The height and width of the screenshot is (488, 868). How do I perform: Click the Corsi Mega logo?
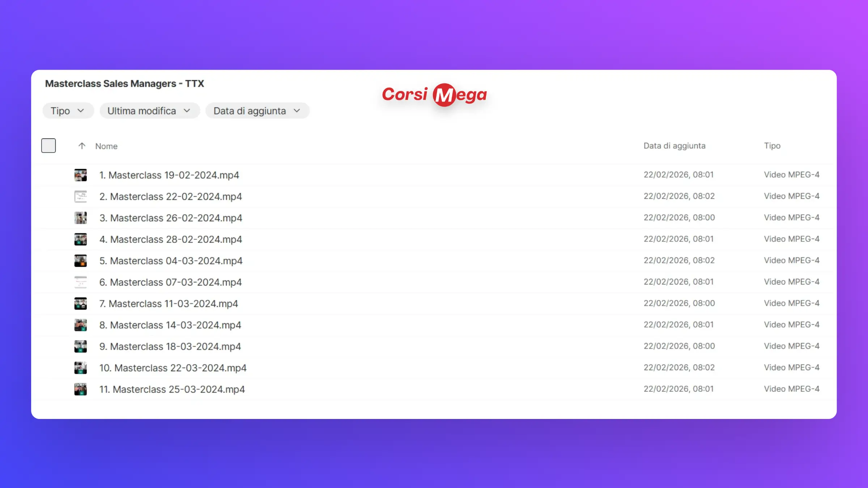click(x=434, y=95)
